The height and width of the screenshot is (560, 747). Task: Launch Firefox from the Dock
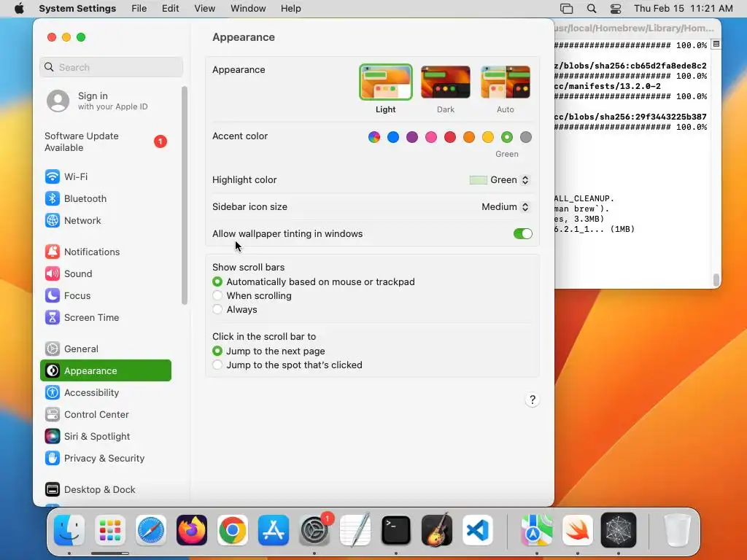tap(192, 531)
